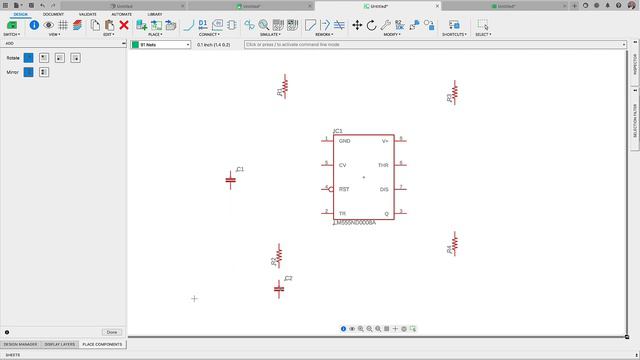Click the new tab plus button

tap(574, 6)
